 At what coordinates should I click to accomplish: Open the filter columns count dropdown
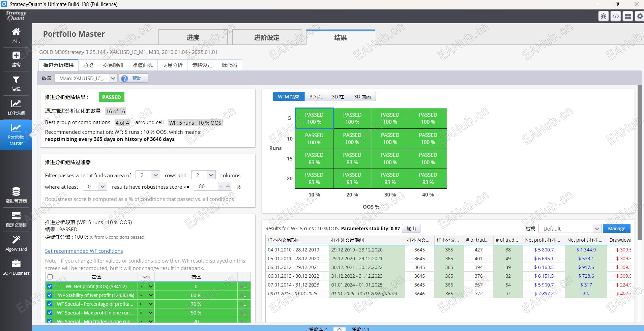(x=203, y=175)
